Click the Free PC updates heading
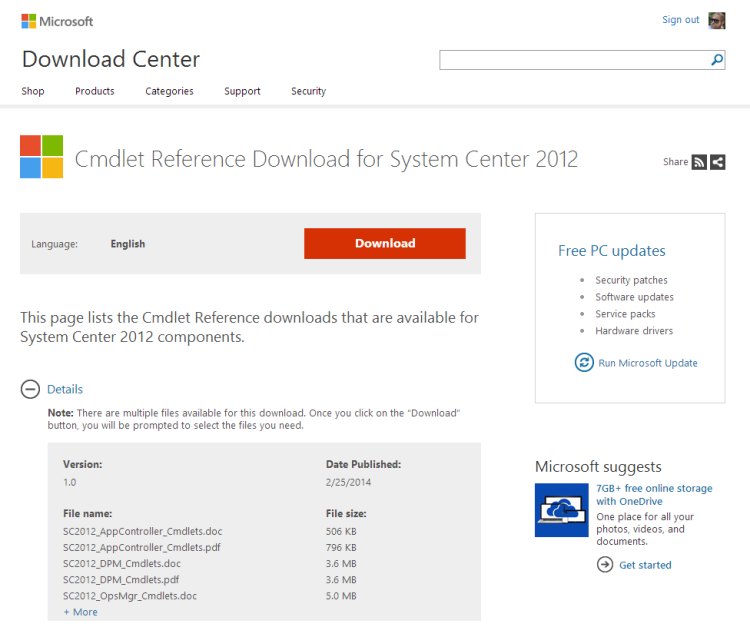Image resolution: width=750 pixels, height=627 pixels. tap(611, 251)
